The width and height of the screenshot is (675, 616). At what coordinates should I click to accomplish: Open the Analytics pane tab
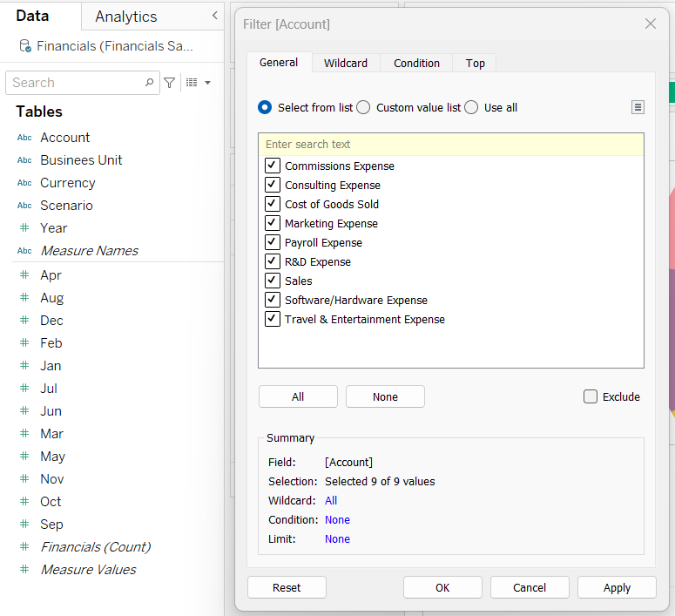(x=125, y=17)
